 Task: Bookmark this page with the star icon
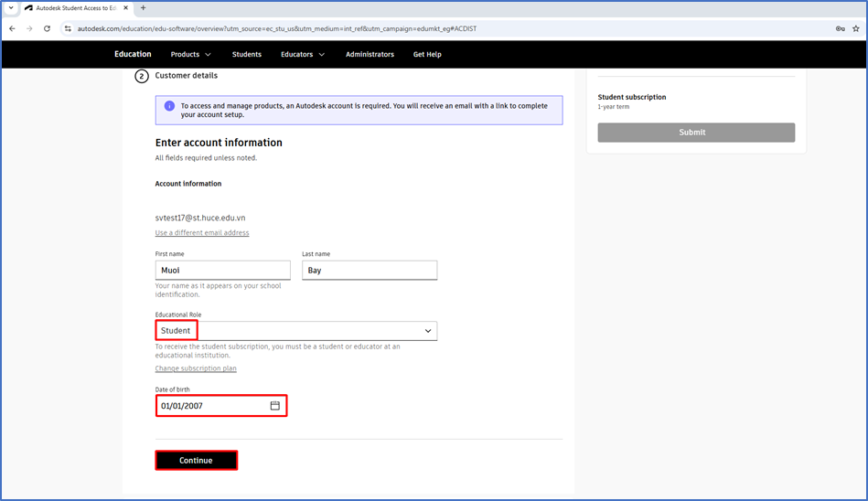click(x=856, y=28)
